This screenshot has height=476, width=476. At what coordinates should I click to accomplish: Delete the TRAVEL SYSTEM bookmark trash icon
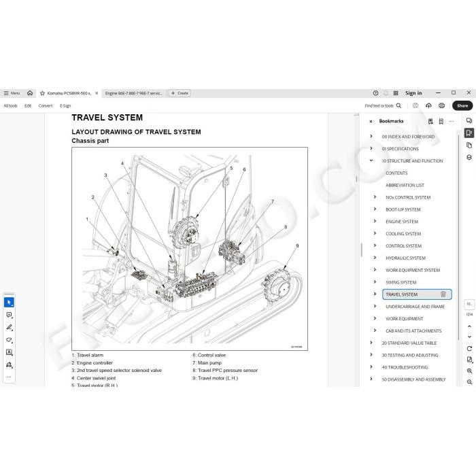(x=443, y=294)
